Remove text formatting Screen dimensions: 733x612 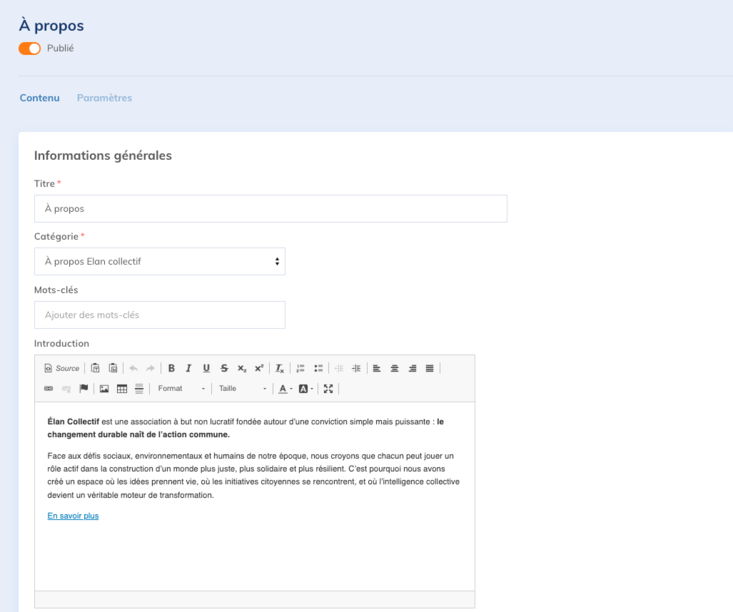[280, 368]
